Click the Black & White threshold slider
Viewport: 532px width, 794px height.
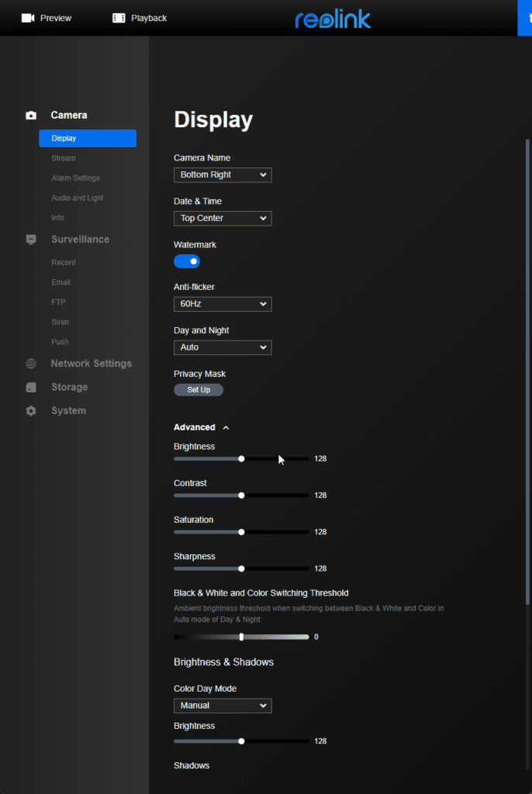click(241, 637)
